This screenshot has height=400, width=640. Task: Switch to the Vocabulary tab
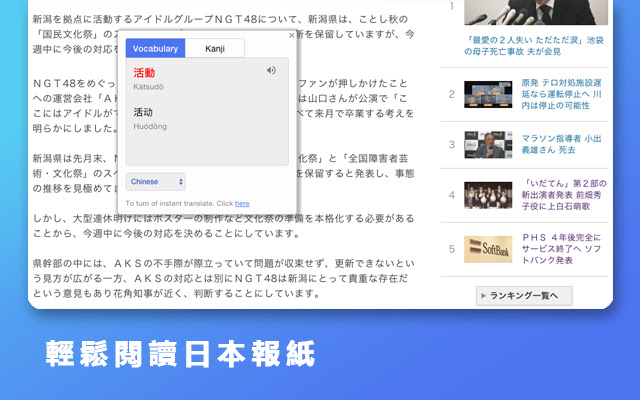[156, 49]
